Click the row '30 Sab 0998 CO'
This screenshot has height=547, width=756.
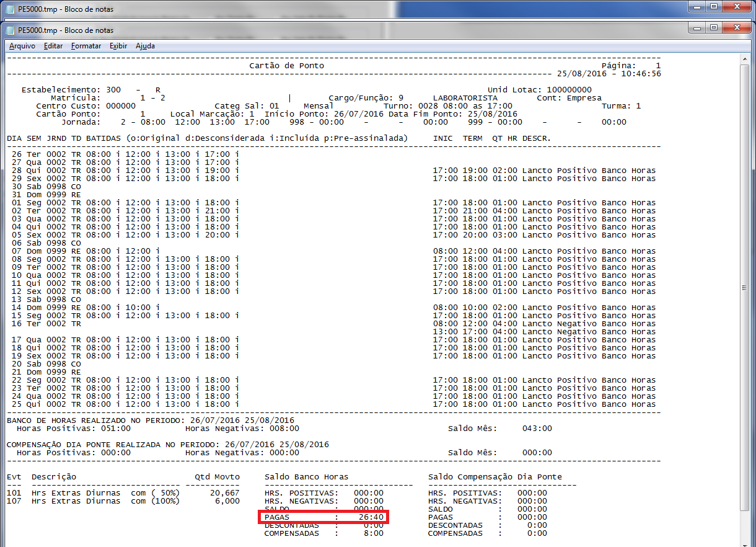click(46, 187)
